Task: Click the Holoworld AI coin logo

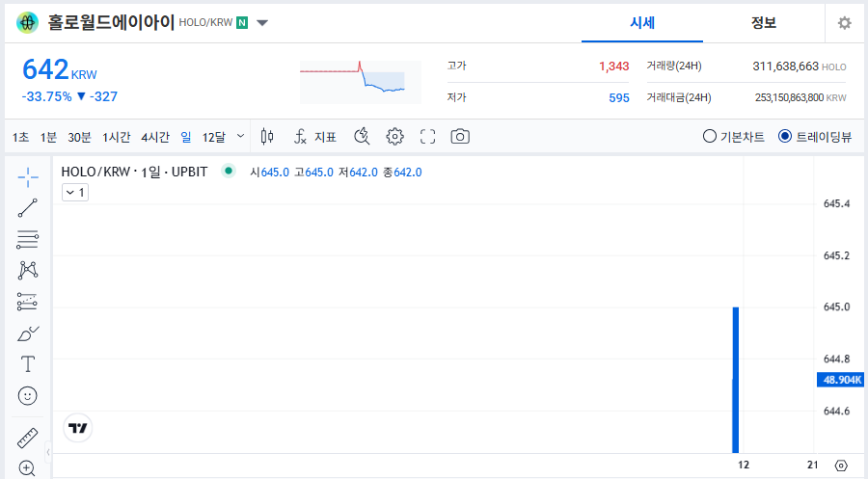Action: pos(27,23)
